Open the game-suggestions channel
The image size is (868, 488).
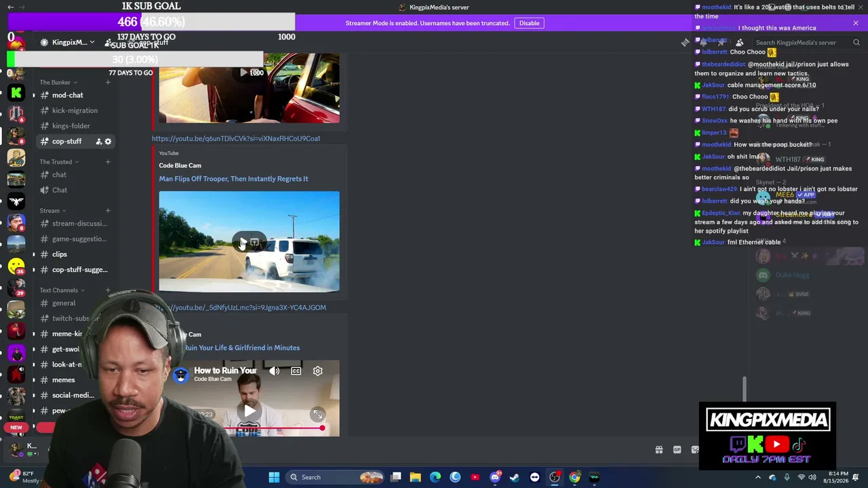pos(75,239)
